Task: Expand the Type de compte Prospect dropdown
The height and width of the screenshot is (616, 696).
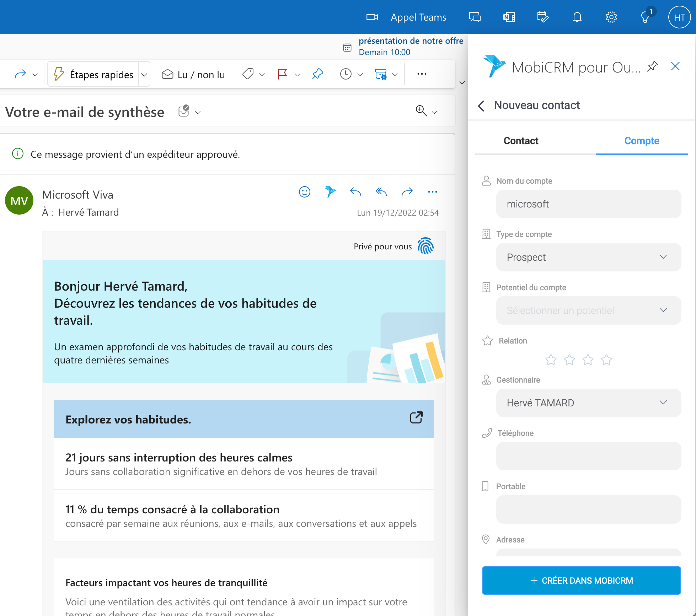Action: point(588,257)
